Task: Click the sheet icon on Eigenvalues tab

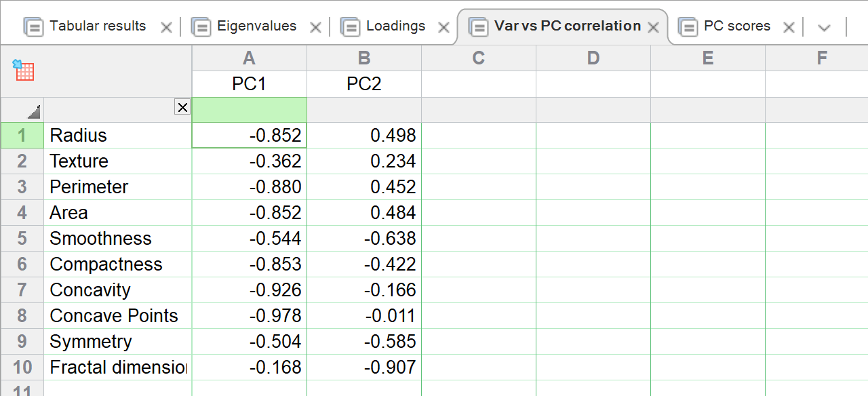Action: click(x=201, y=26)
